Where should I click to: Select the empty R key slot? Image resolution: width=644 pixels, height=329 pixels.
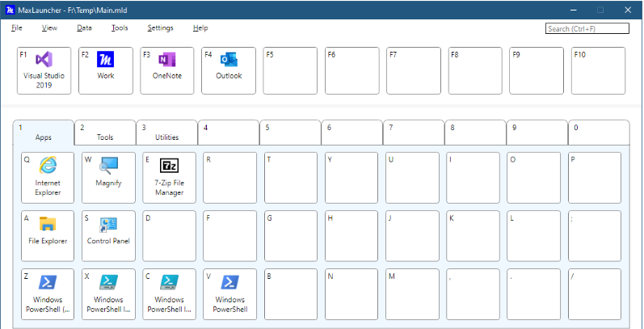point(230,177)
